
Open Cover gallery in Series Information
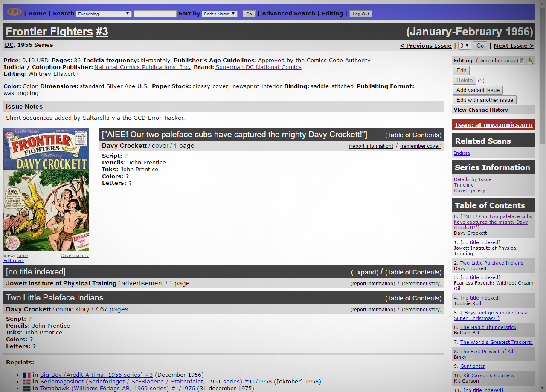pos(469,190)
